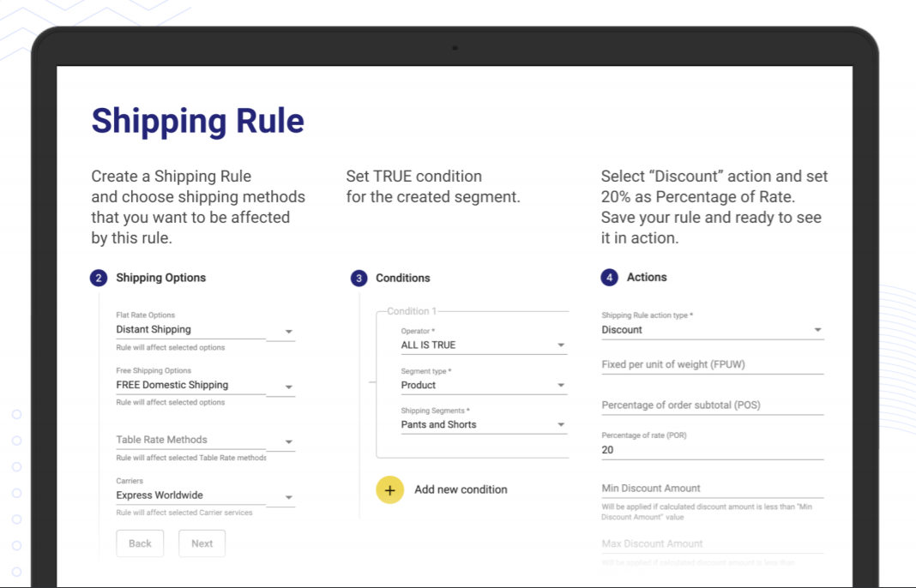Open the Free Shipping Options dropdown
916x588 pixels.
coord(290,386)
